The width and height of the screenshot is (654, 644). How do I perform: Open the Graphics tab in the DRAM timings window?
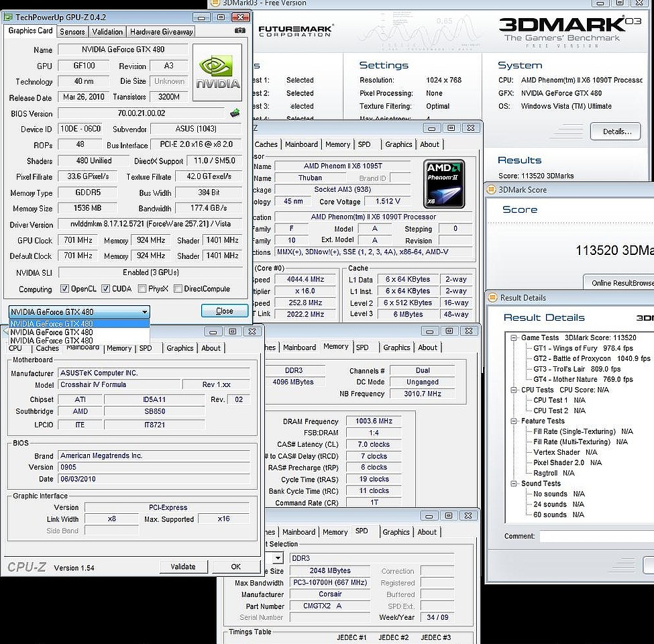click(396, 347)
